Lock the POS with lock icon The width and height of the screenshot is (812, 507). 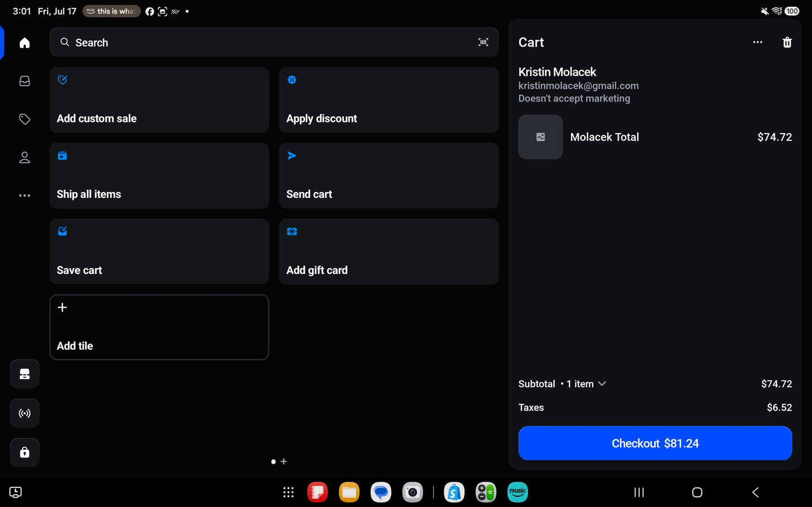[x=25, y=453]
